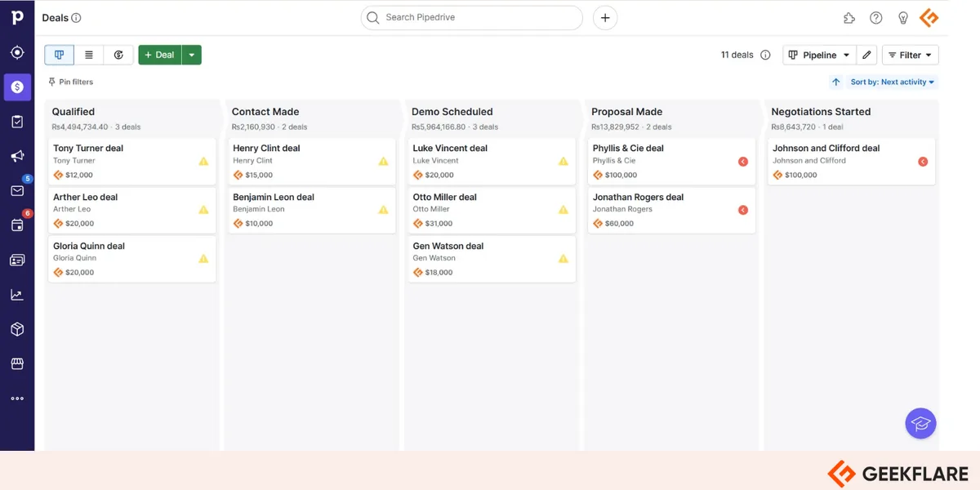The image size is (980, 490).
Task: Open the Gloria Quinn deal card
Action: (x=131, y=259)
